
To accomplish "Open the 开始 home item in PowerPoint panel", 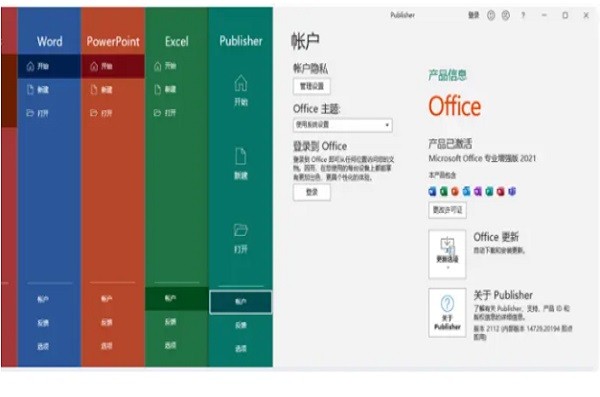I will coord(113,66).
